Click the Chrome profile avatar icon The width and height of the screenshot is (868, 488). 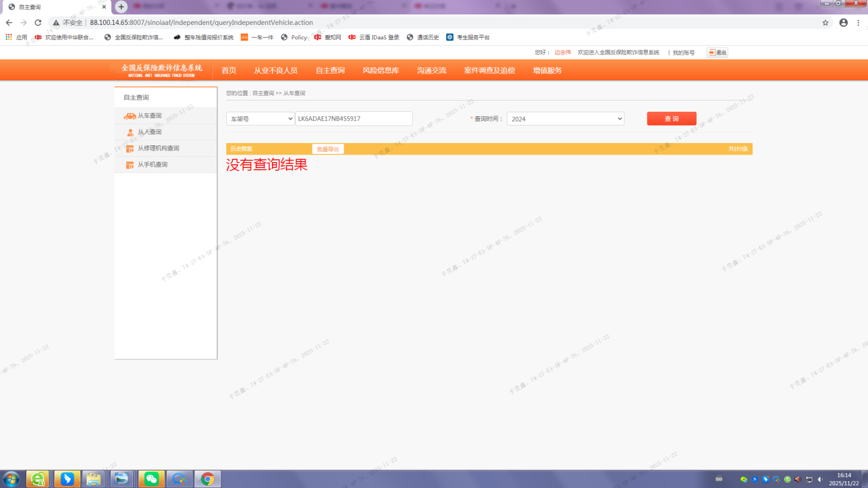click(843, 23)
